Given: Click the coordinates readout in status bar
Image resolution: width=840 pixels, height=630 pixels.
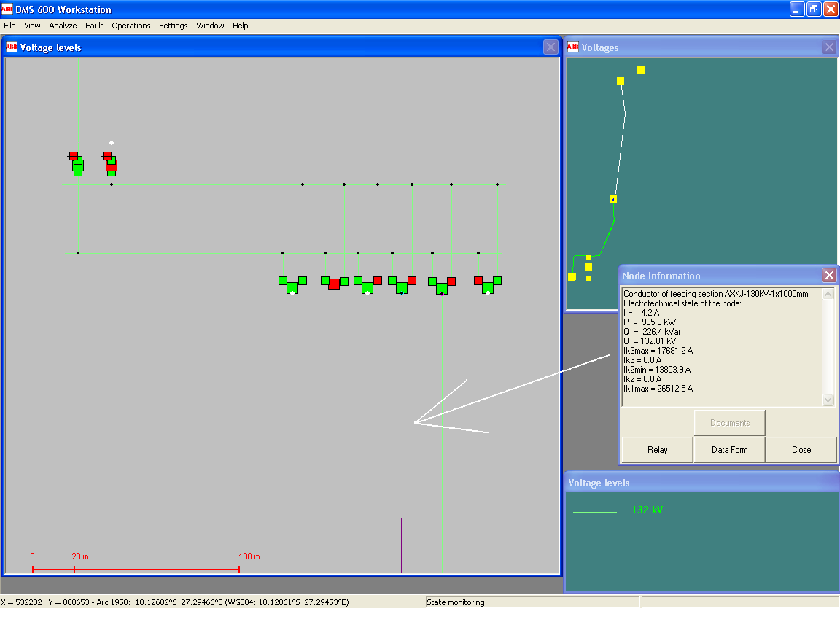Looking at the screenshot, I should click(x=175, y=602).
